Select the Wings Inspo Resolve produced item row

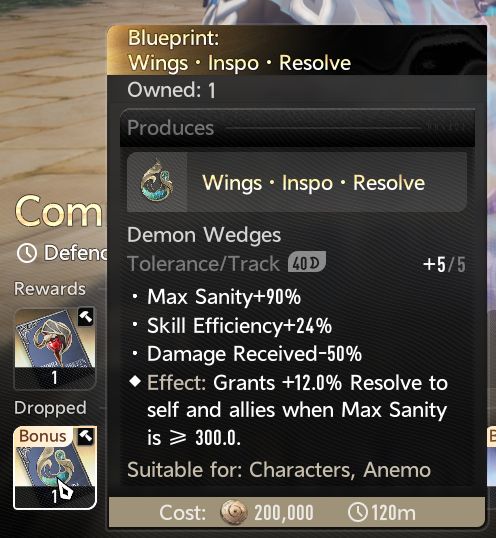[x=297, y=182]
